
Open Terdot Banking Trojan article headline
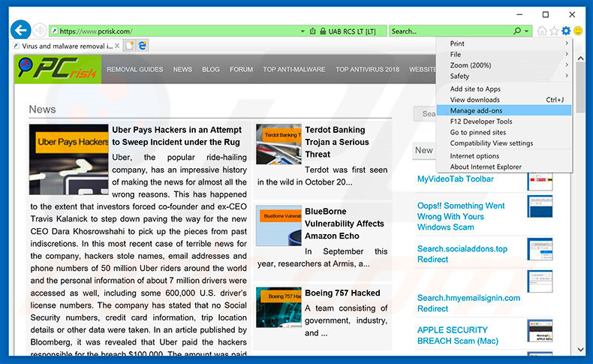tap(337, 142)
